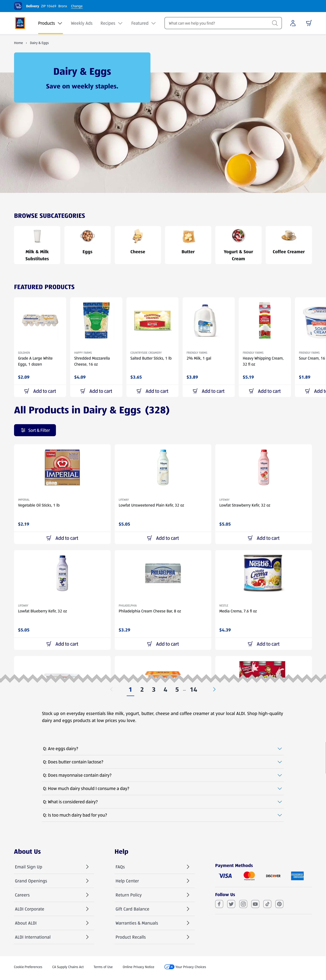This screenshot has width=326, height=980.
Task: Click the YouTube icon in footer
Action: pyautogui.click(x=255, y=904)
